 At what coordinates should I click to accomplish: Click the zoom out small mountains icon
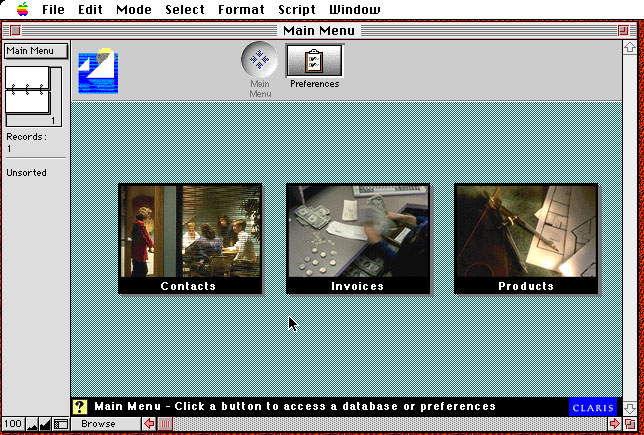click(x=32, y=424)
